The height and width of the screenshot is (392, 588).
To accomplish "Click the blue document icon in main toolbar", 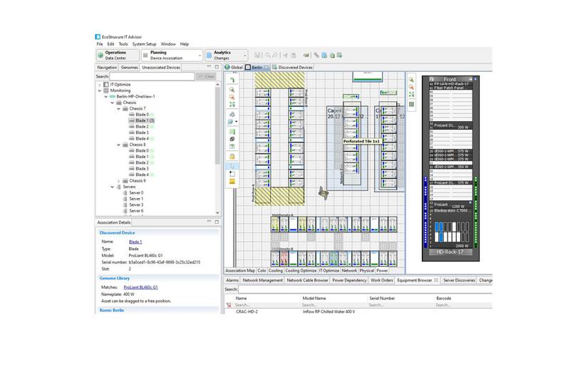I will coord(324,55).
